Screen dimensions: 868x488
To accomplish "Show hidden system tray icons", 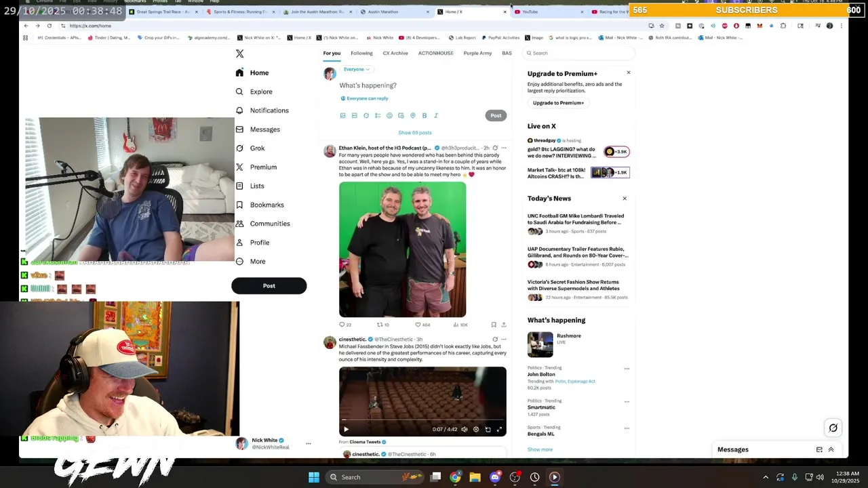I will [x=766, y=477].
